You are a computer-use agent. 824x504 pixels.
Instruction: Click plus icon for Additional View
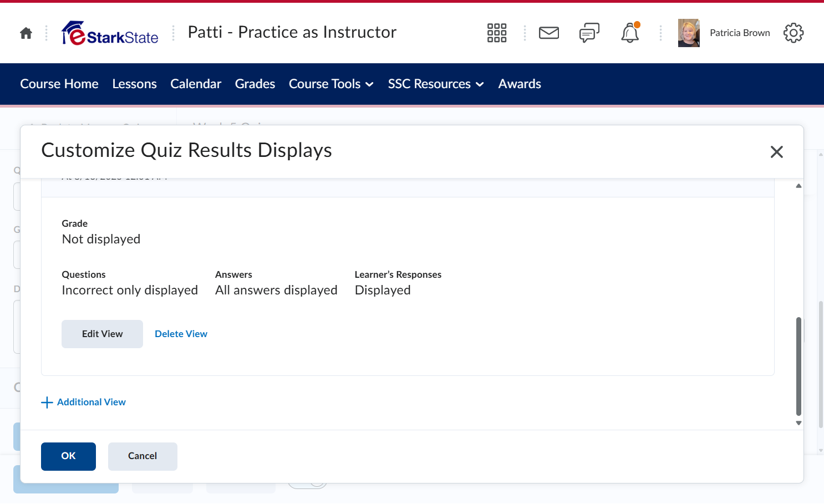click(47, 403)
